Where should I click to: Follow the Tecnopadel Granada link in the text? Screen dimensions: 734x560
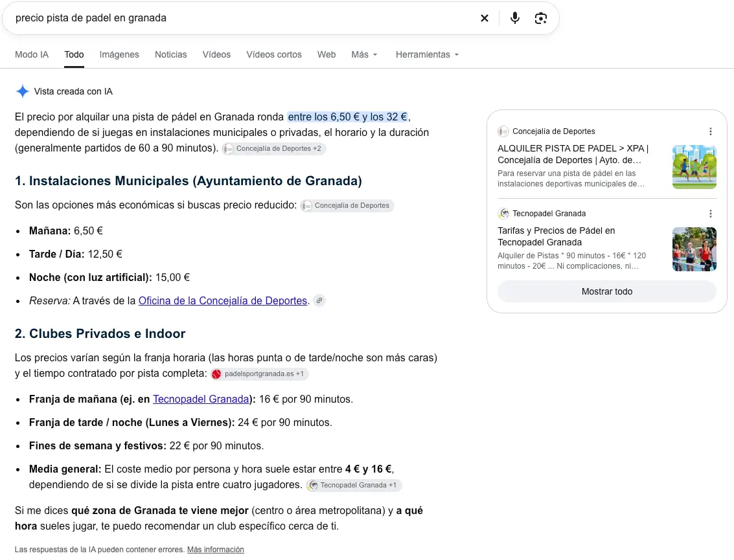point(201,399)
